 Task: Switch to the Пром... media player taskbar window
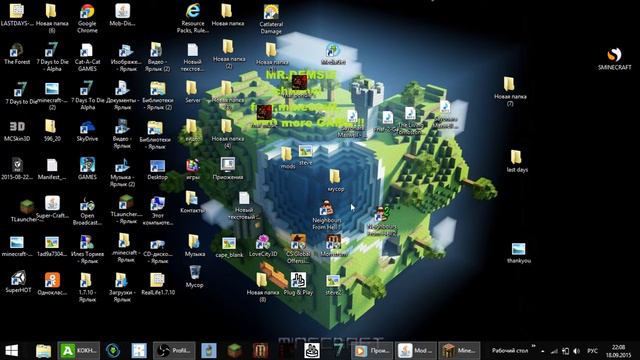371,351
